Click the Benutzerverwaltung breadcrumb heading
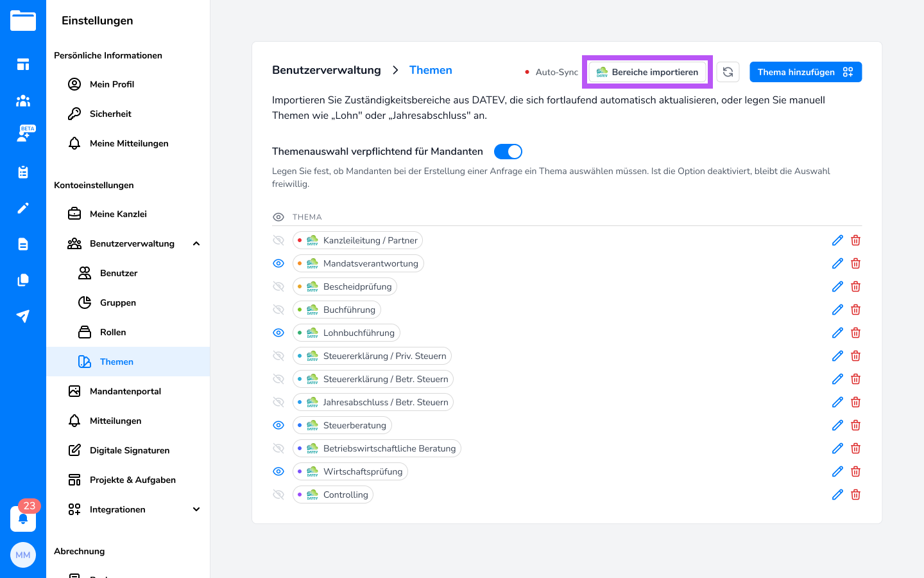Screen dimensions: 924x578 [326, 70]
